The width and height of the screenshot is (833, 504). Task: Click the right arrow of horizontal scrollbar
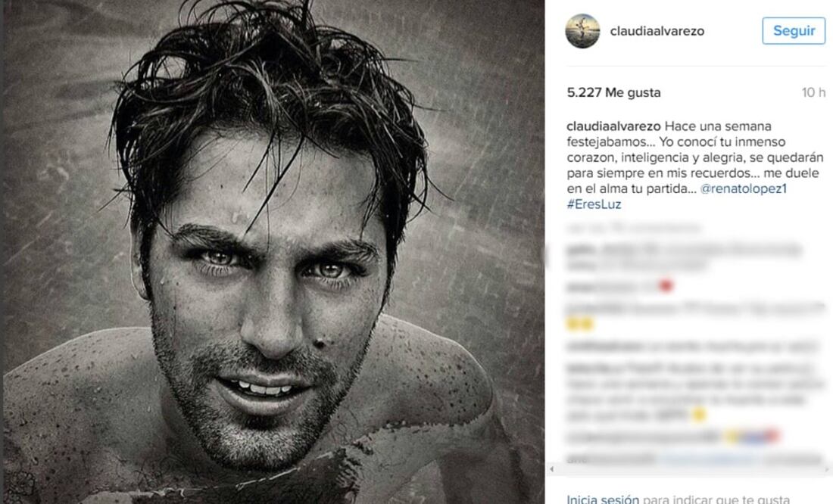click(x=828, y=469)
